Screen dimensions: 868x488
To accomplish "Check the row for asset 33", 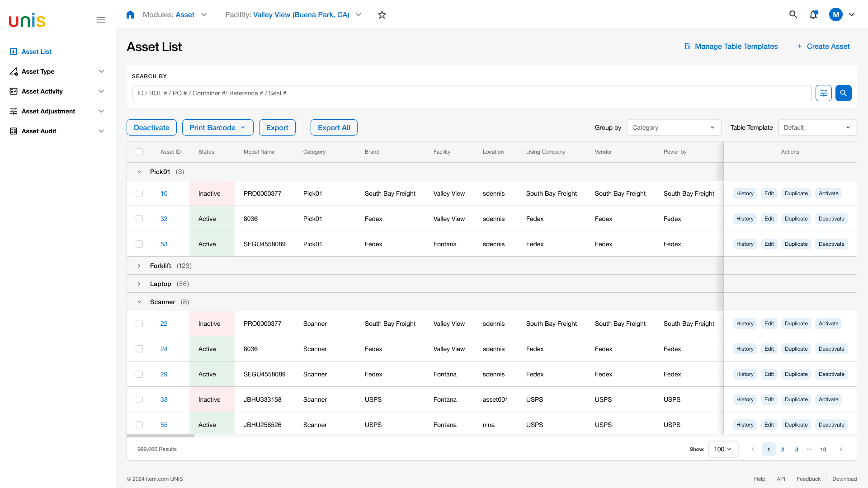I will click(x=139, y=399).
